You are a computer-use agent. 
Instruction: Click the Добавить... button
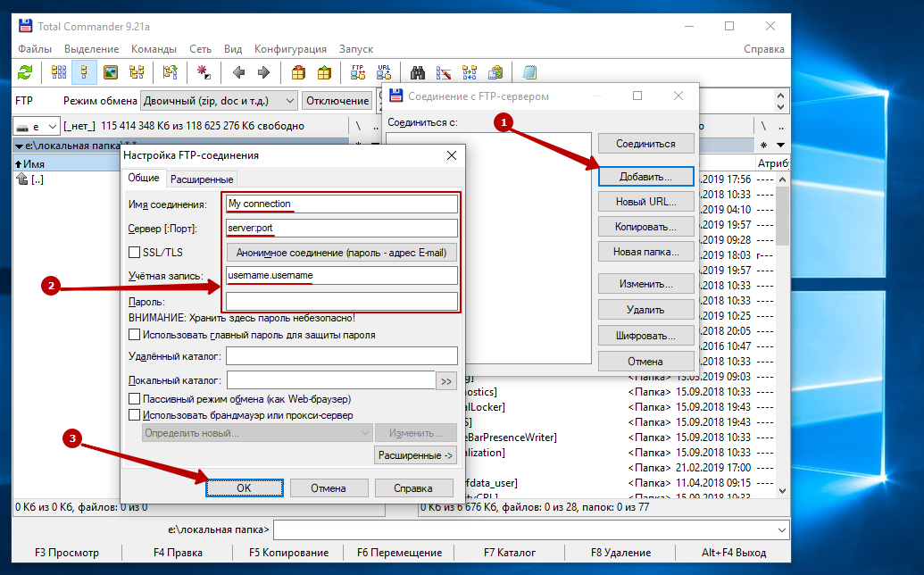coord(645,177)
